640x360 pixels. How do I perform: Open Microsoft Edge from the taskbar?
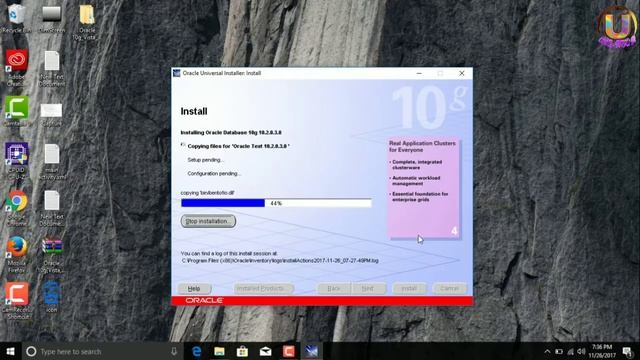pos(196,351)
